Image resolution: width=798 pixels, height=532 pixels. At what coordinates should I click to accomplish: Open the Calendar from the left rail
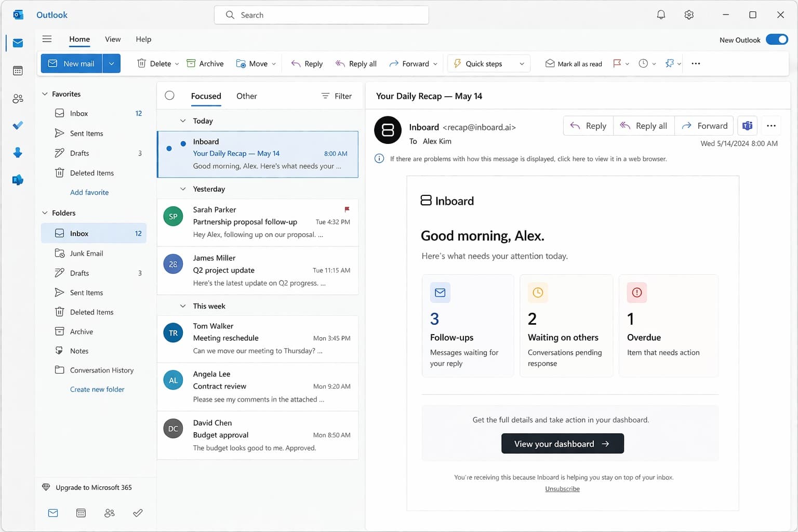point(18,71)
